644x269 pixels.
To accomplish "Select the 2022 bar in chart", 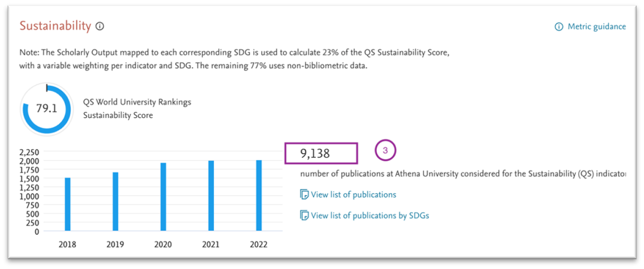I will (259, 196).
